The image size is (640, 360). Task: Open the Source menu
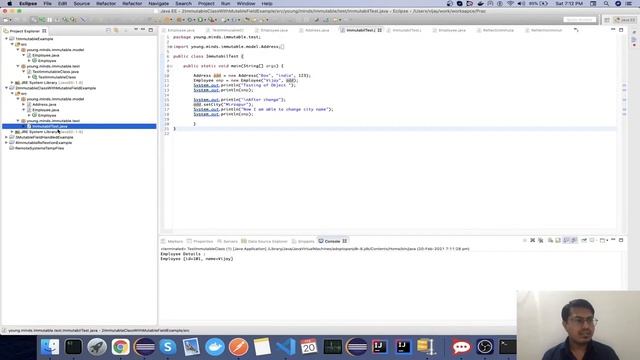(x=81, y=3)
